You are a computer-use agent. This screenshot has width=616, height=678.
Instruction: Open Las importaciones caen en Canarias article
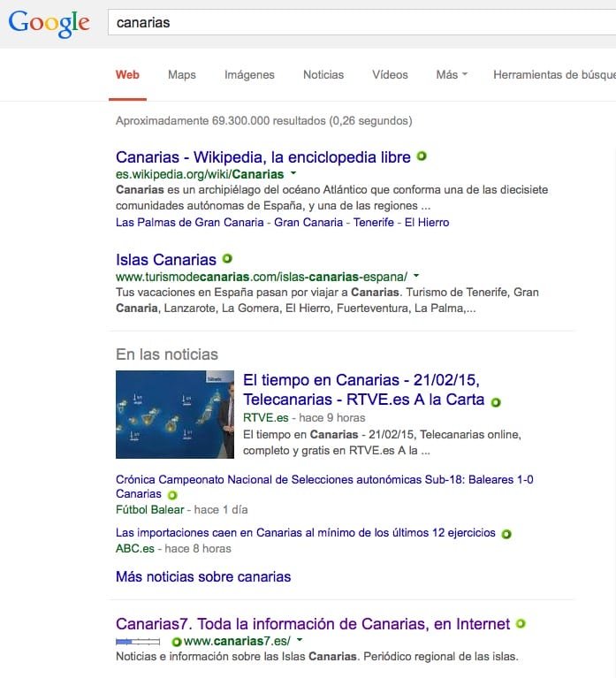tap(306, 533)
